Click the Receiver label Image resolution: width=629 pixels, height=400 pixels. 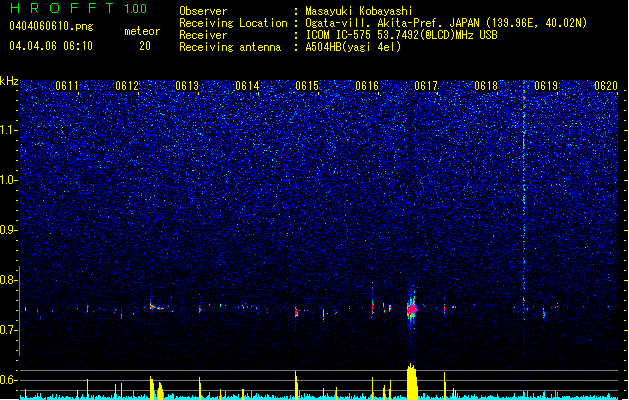[x=203, y=35]
